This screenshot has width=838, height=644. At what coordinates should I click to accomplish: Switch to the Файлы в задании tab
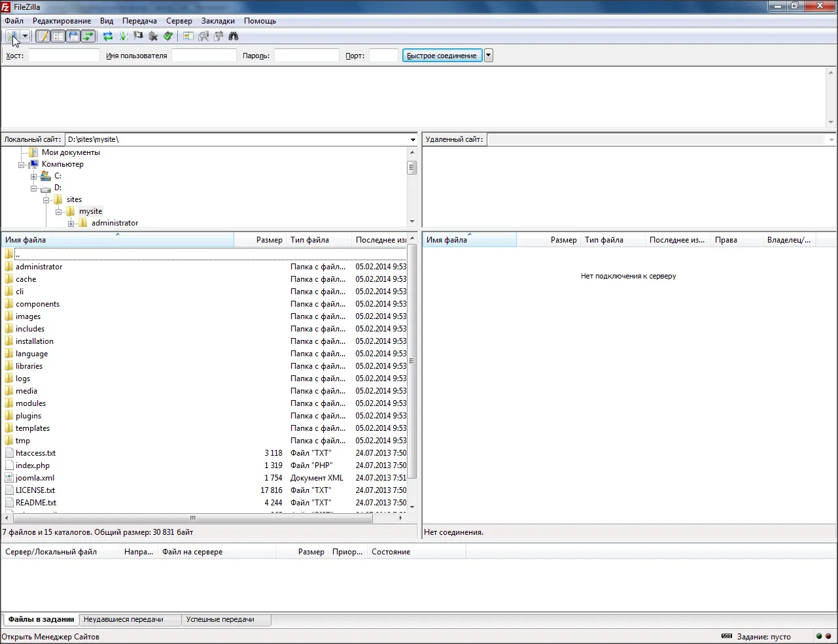pos(41,619)
